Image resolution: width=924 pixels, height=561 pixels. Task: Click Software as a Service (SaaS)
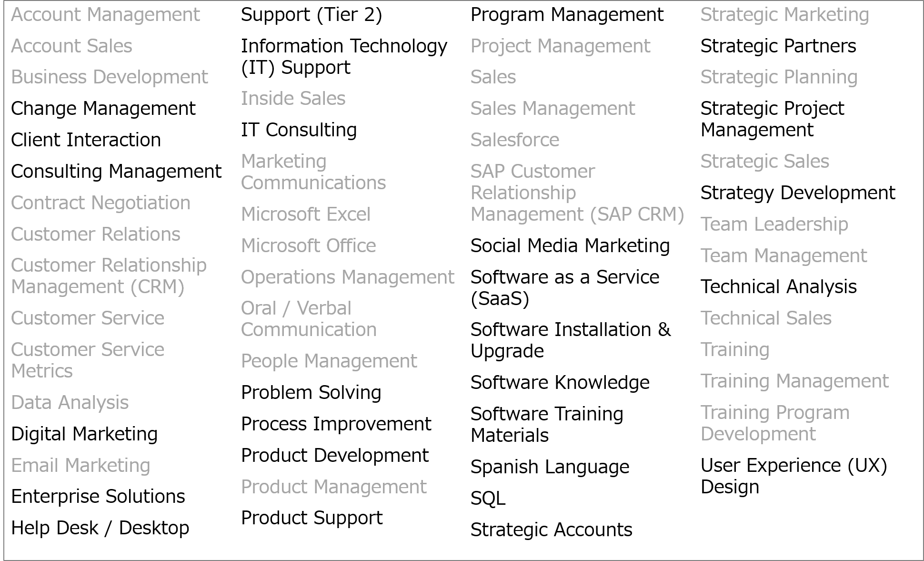565,288
